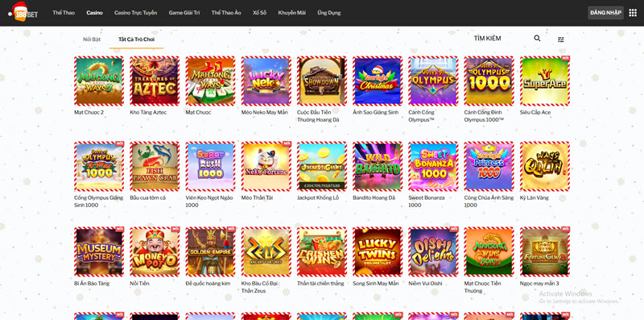Open Khuyến Mãi promotions page

[291, 13]
